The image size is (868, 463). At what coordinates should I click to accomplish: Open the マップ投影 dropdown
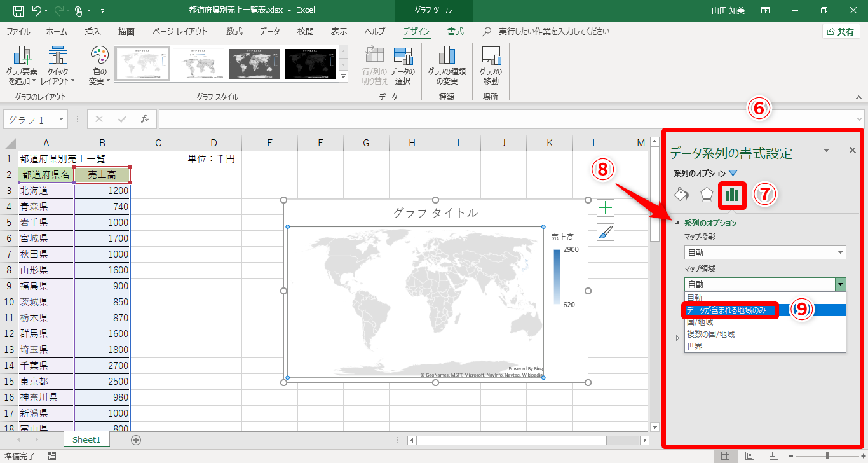coord(765,252)
